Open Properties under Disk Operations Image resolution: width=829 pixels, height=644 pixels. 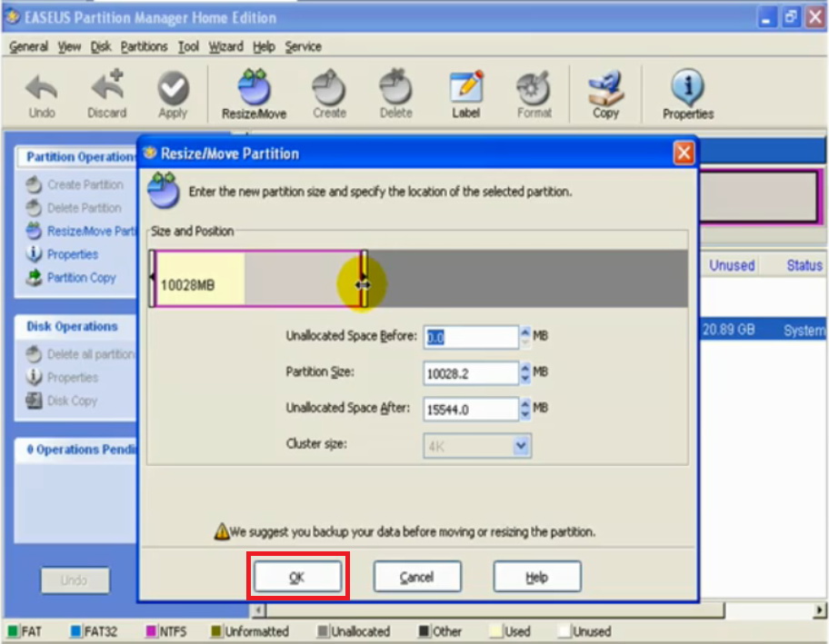point(63,377)
